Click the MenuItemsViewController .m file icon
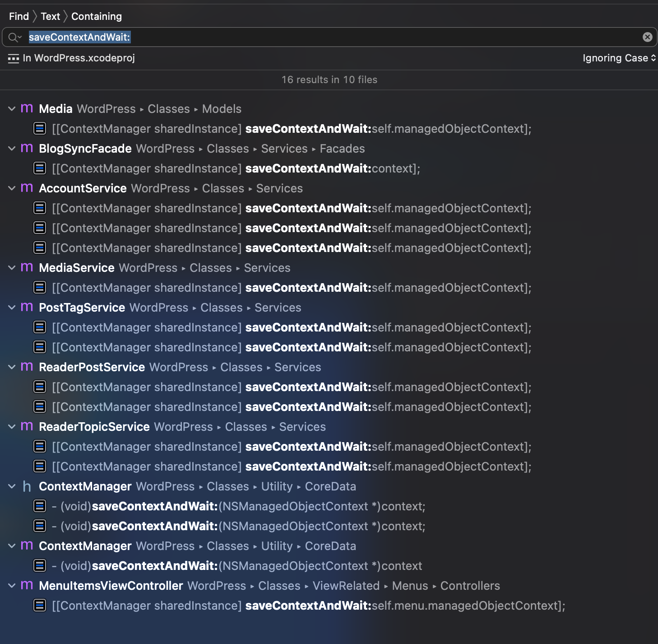 pyautogui.click(x=27, y=585)
